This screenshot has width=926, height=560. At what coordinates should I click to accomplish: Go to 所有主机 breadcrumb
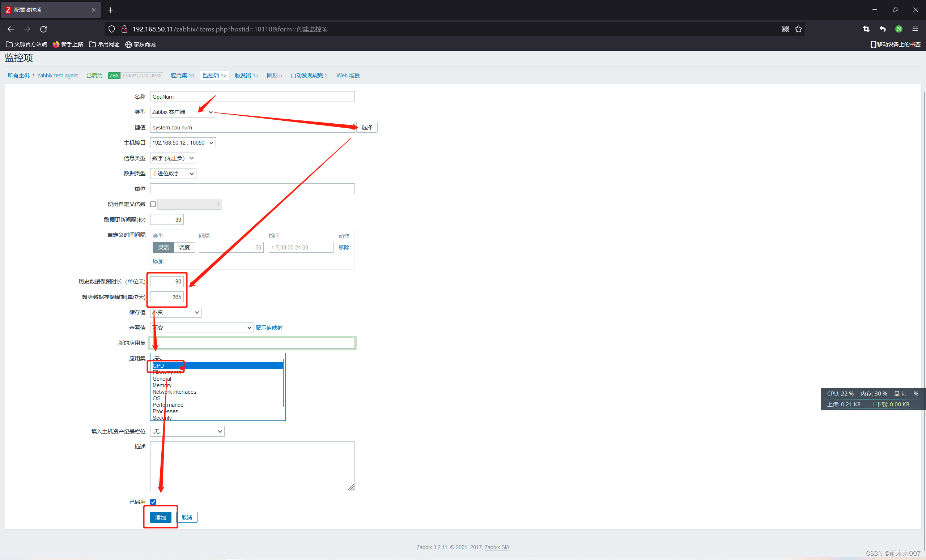pos(18,76)
